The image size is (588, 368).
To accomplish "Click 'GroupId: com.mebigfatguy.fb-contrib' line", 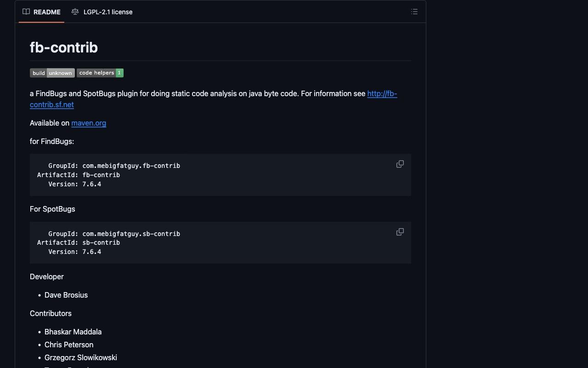I will [114, 166].
